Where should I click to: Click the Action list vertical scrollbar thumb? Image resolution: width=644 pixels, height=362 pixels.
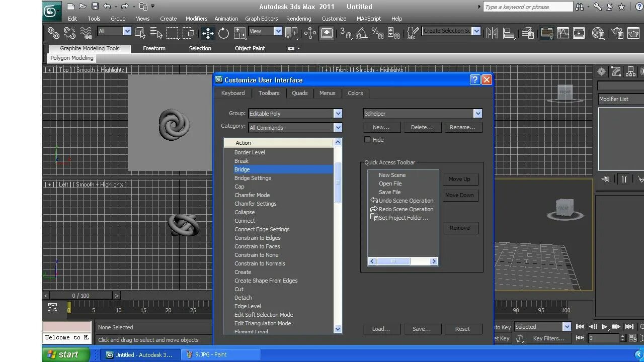point(338,183)
